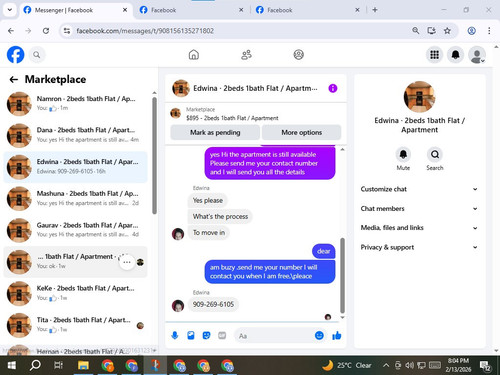This screenshot has height=375, width=500.
Task: View site information icon in address bar
Action: tap(67, 31)
